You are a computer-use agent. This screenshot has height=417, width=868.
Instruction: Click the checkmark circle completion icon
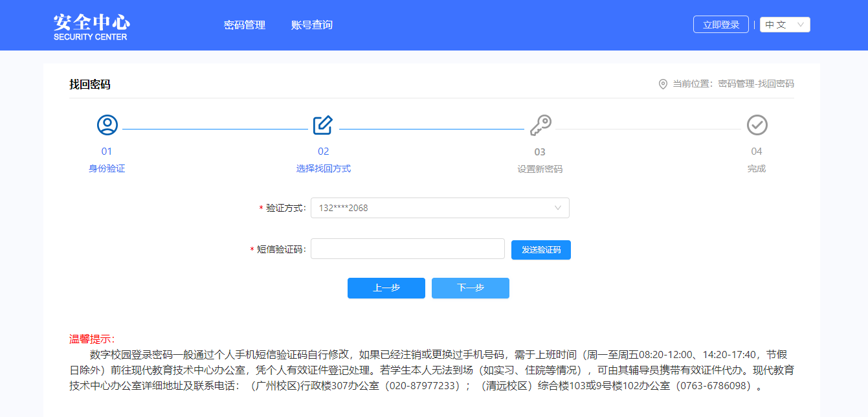point(757,125)
